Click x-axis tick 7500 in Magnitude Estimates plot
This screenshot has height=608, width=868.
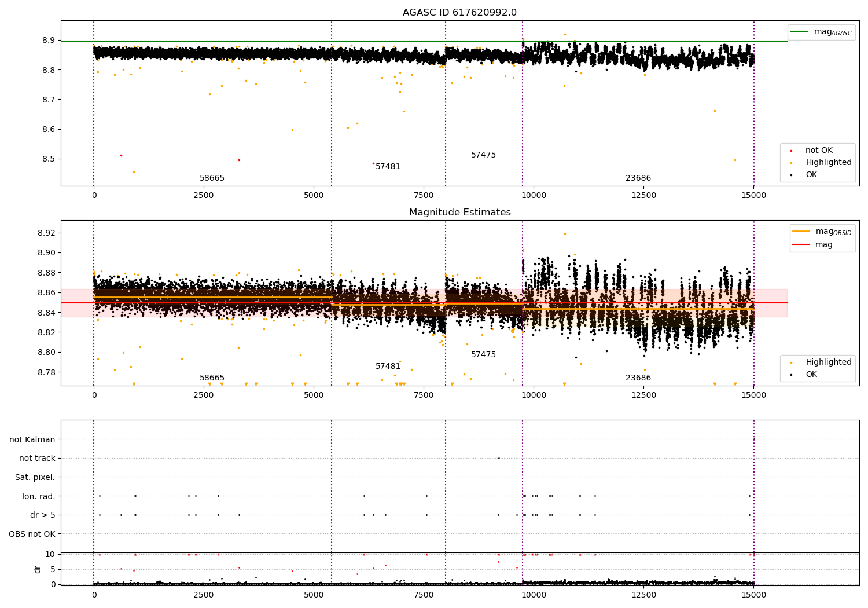(x=424, y=395)
